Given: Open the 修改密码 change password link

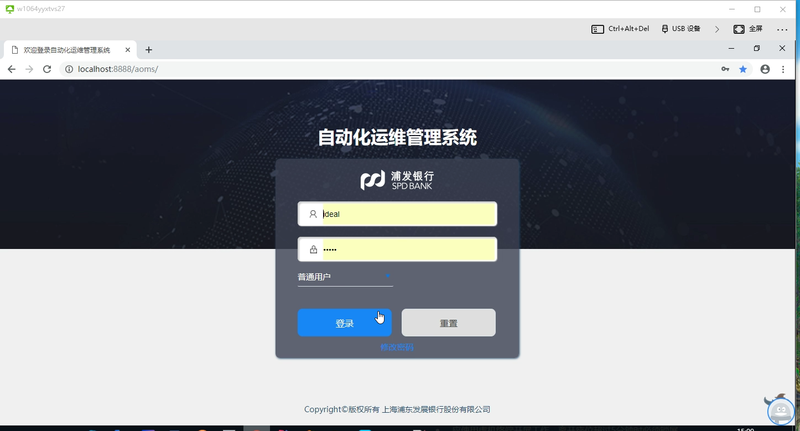Looking at the screenshot, I should [x=397, y=347].
